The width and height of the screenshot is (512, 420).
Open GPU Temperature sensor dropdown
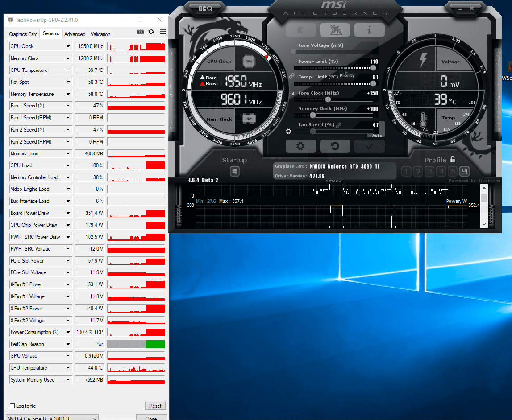68,70
